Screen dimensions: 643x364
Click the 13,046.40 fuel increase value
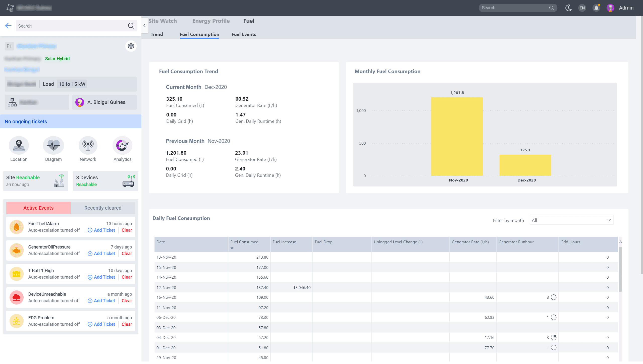(302, 287)
